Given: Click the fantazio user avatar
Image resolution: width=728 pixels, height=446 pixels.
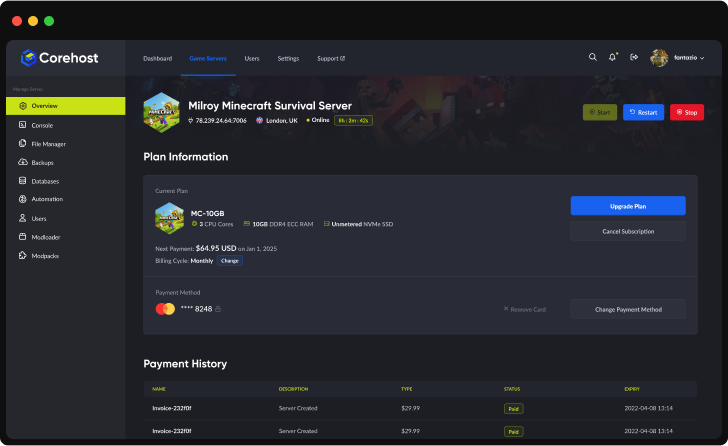Looking at the screenshot, I should 659,58.
